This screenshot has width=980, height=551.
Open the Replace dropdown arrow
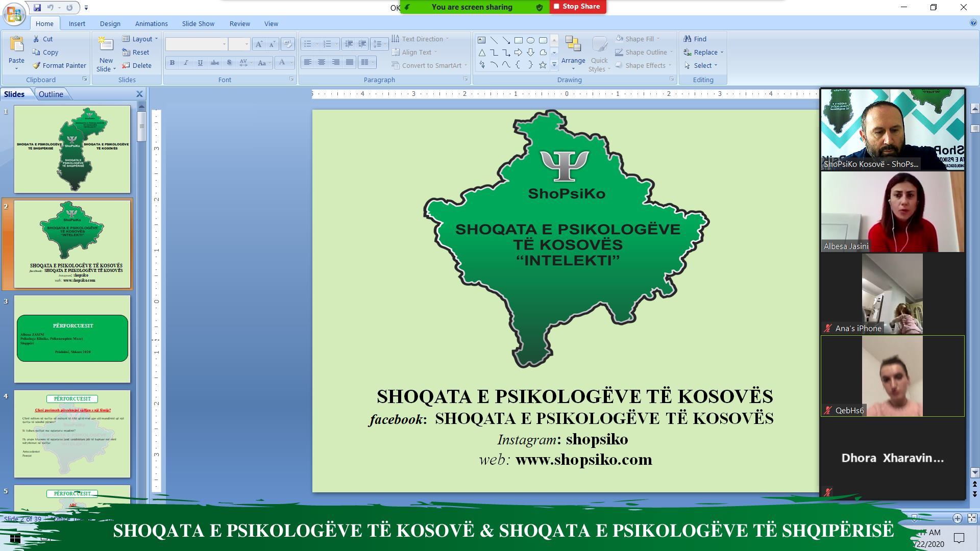722,52
